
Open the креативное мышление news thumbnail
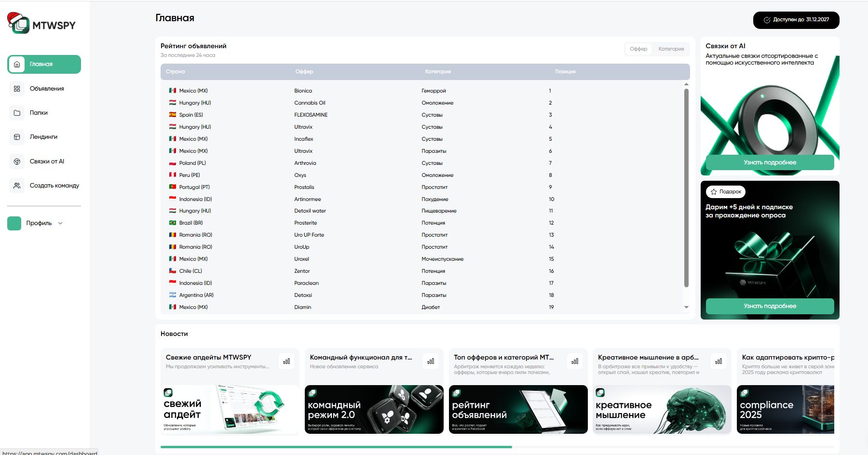[662, 409]
